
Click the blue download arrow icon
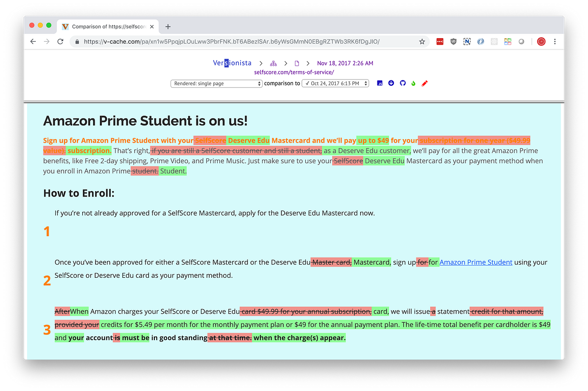coord(391,83)
